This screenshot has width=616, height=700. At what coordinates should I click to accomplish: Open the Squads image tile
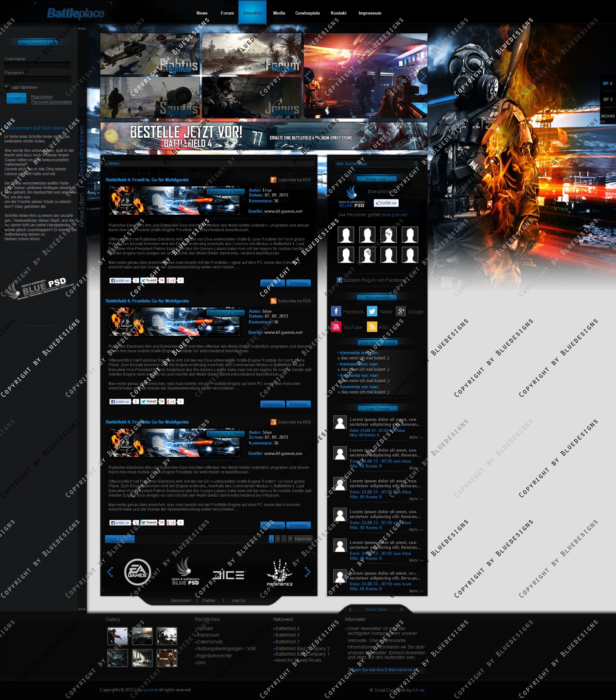[x=150, y=97]
